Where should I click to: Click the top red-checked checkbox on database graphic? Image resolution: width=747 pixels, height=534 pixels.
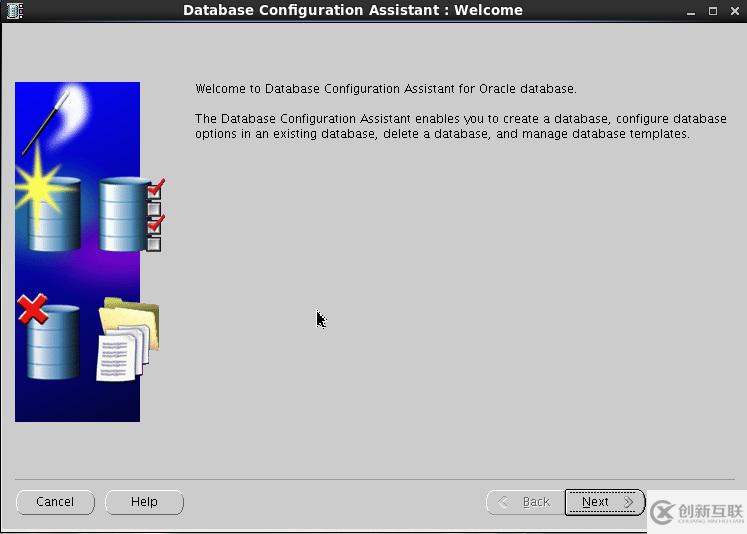(x=154, y=190)
